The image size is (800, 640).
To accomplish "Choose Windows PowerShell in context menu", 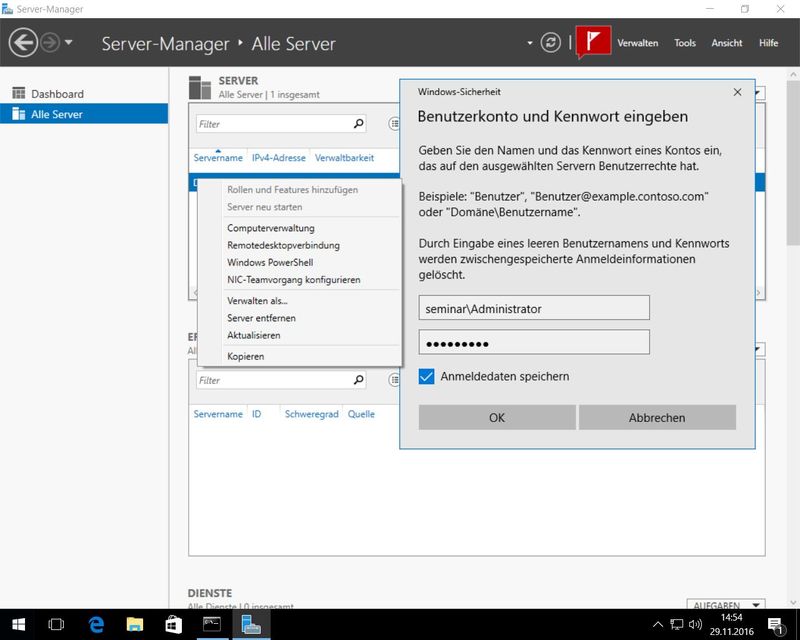I will [x=270, y=262].
